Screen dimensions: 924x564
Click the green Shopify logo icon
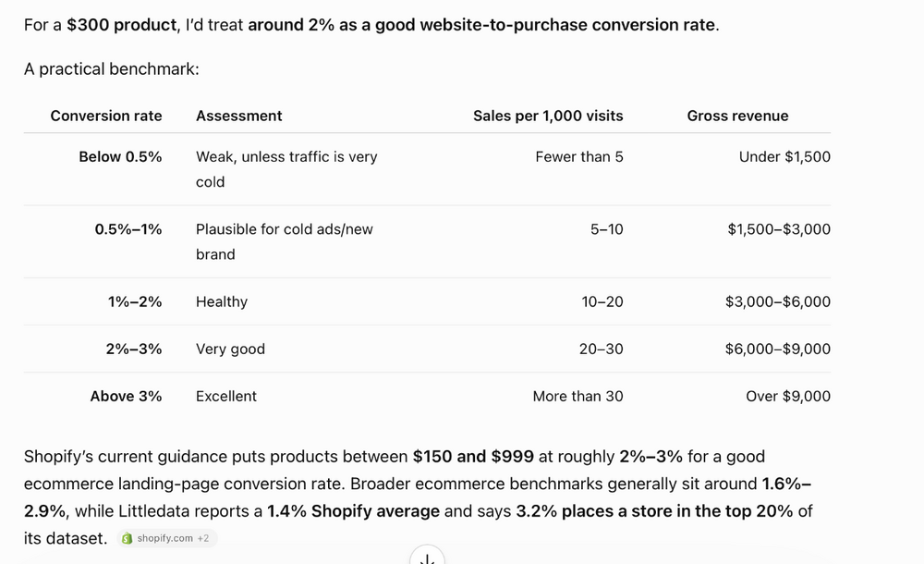pyautogui.click(x=127, y=539)
